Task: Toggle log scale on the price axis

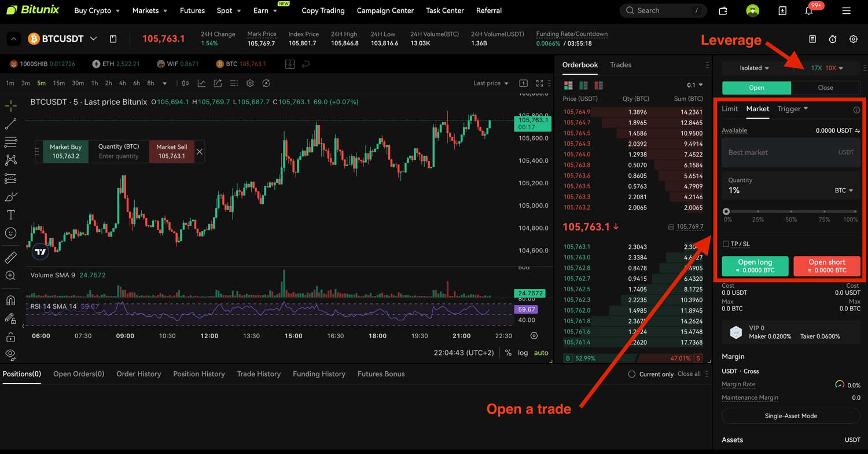Action: coord(523,352)
